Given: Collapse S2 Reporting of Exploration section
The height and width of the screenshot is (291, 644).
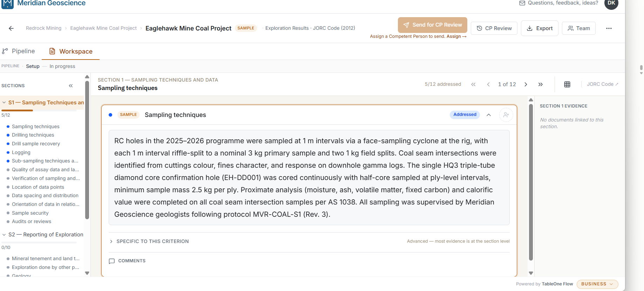Looking at the screenshot, I should 4,235.
